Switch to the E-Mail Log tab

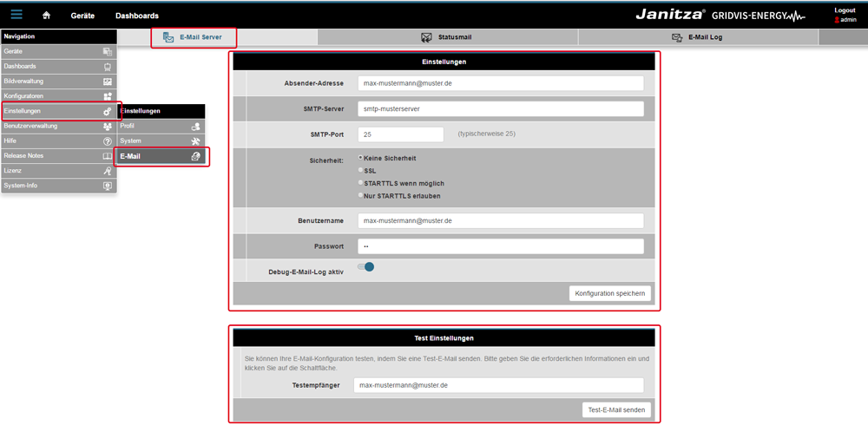pyautogui.click(x=698, y=37)
